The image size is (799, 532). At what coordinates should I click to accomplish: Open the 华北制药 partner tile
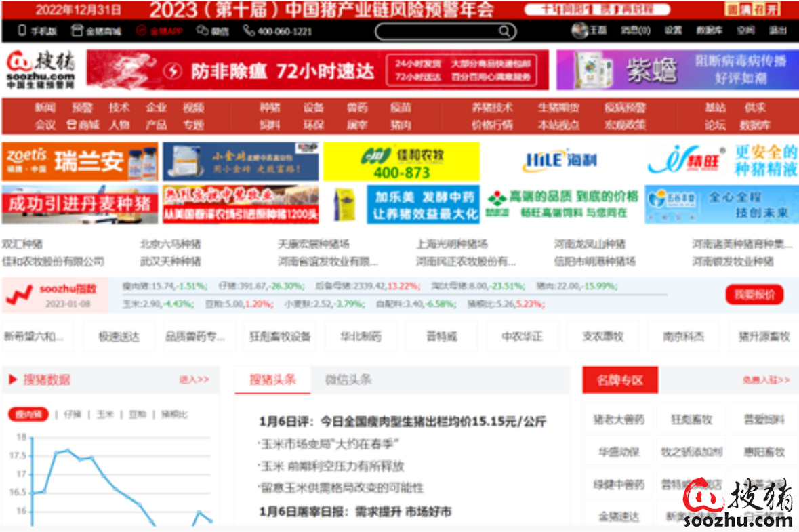pos(361,336)
